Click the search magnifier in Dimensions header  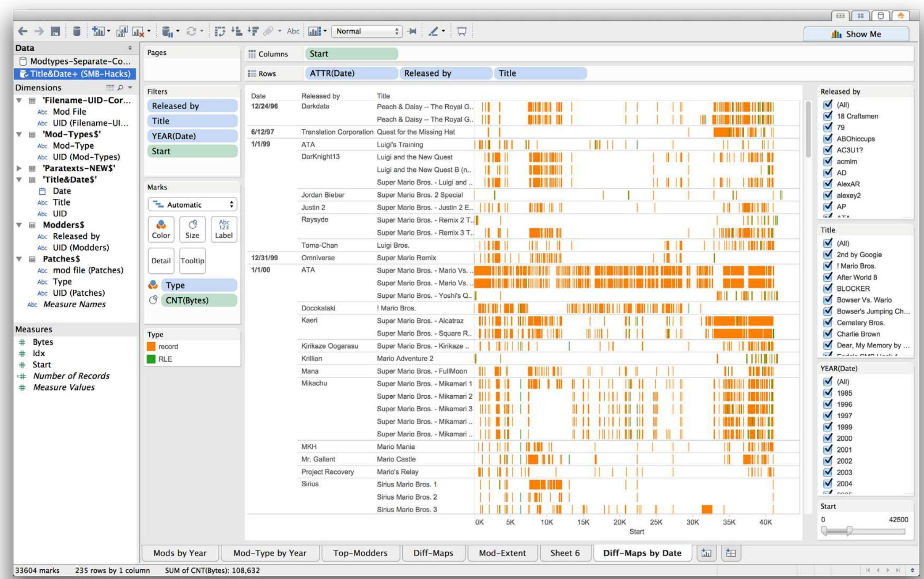coord(120,87)
